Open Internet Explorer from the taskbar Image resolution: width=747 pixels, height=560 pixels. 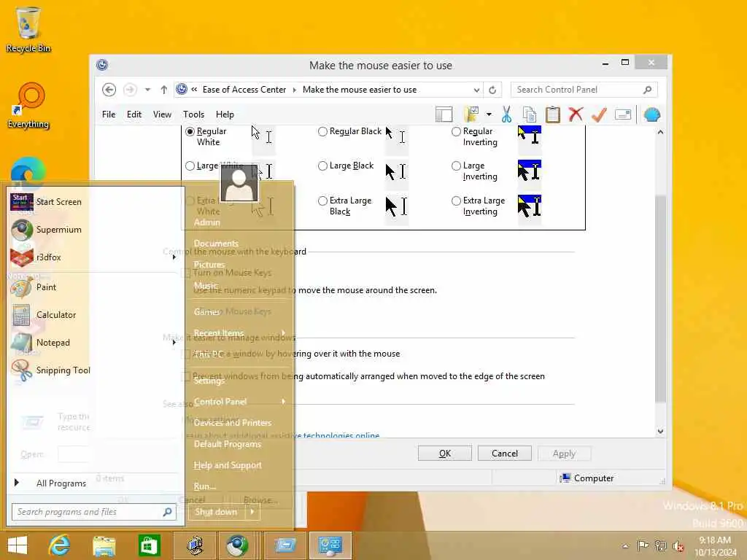click(60, 545)
